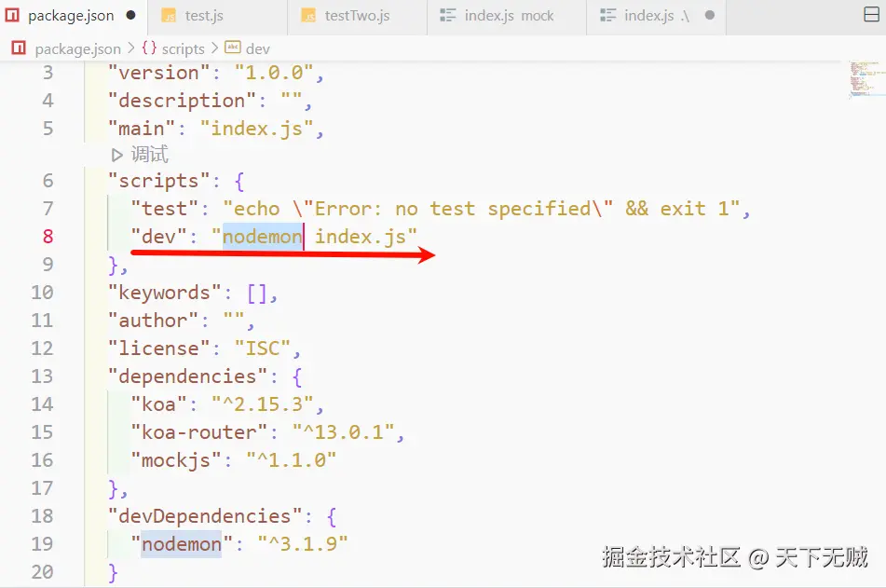Click index.js in the dev script value
This screenshot has height=588, width=886.
coord(361,237)
